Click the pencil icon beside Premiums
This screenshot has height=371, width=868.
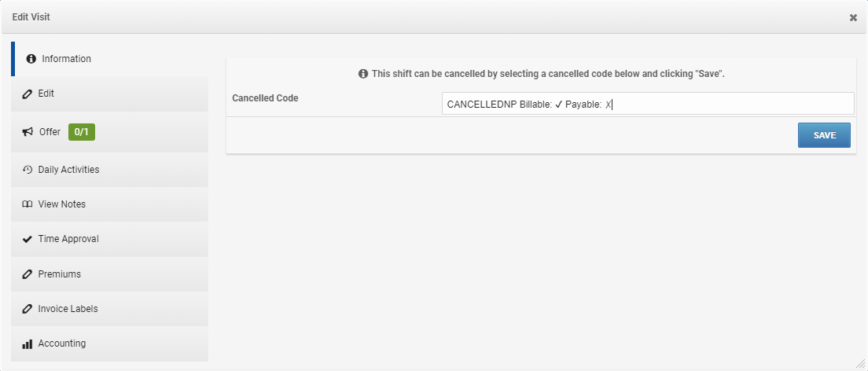point(28,274)
